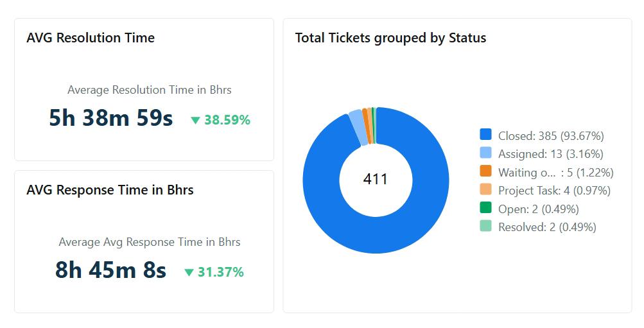This screenshot has width=644, height=328.
Task: Click the Project Task legend swatch
Action: [485, 190]
